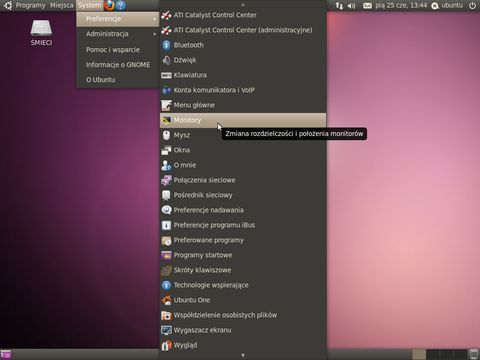Click the Wygląd appearance icon

pyautogui.click(x=166, y=345)
